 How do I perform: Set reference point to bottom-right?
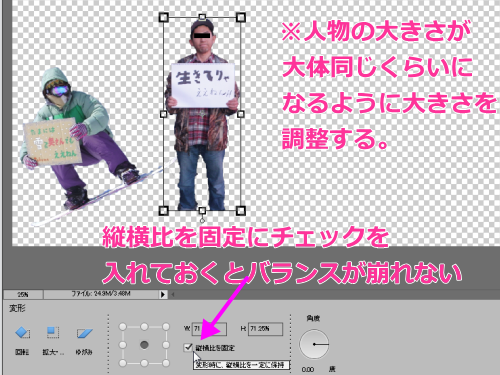(166, 363)
